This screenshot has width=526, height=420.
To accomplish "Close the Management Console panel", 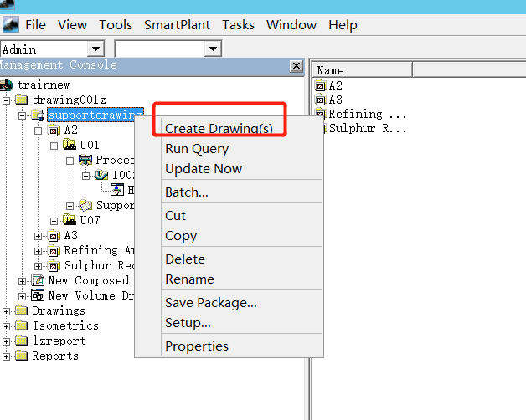I will coord(297,66).
